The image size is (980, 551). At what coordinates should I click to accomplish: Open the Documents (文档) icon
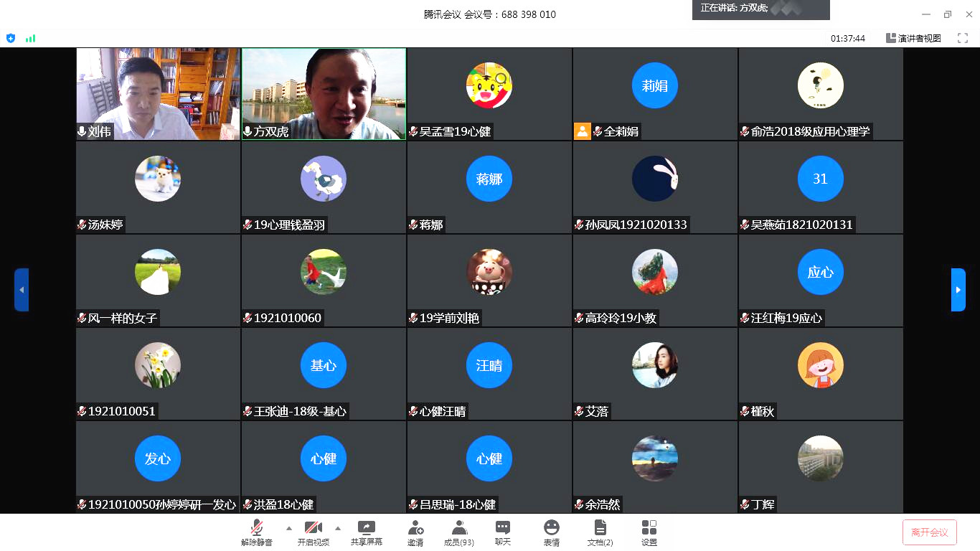point(600,532)
